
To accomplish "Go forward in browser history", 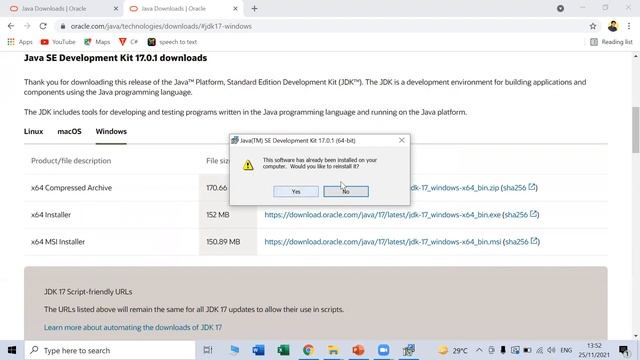I will pyautogui.click(x=27, y=26).
